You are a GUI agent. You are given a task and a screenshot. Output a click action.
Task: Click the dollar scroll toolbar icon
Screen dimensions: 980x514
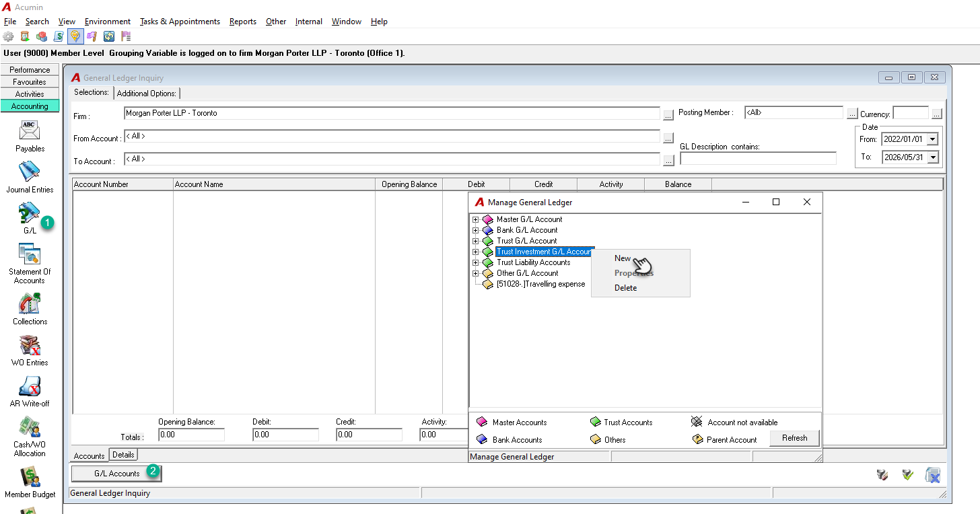(59, 36)
